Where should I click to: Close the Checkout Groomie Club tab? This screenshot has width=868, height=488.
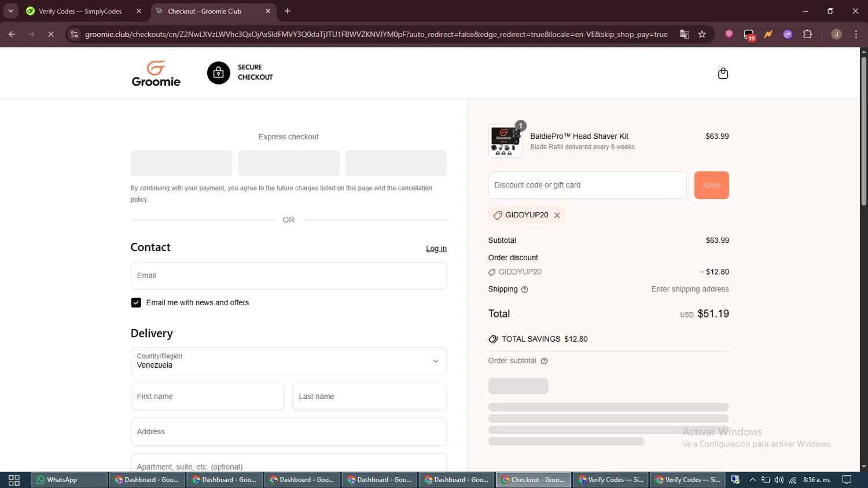(x=268, y=11)
